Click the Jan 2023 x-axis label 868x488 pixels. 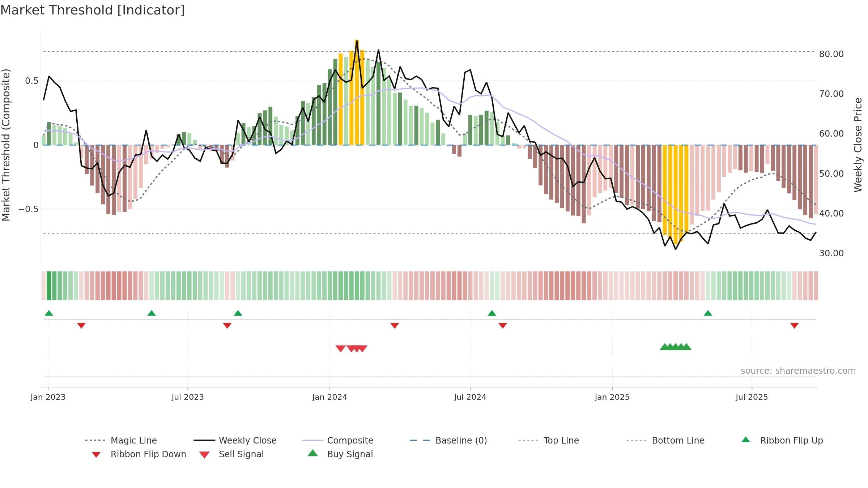pos(48,397)
